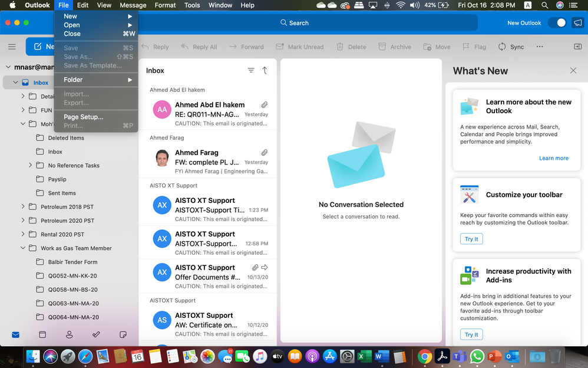Open the File menu New submenu

click(96, 16)
